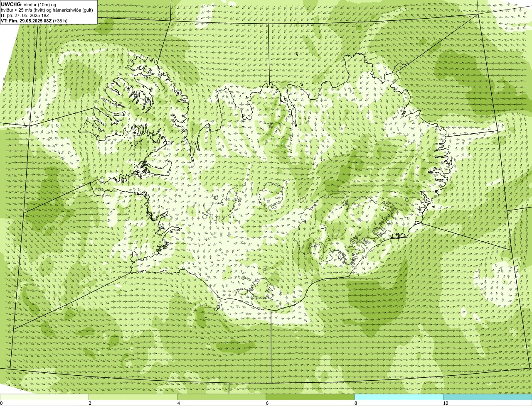Click the teal legend swatch above 10 m/s
Screen dimensions: 532x406
point(488,397)
